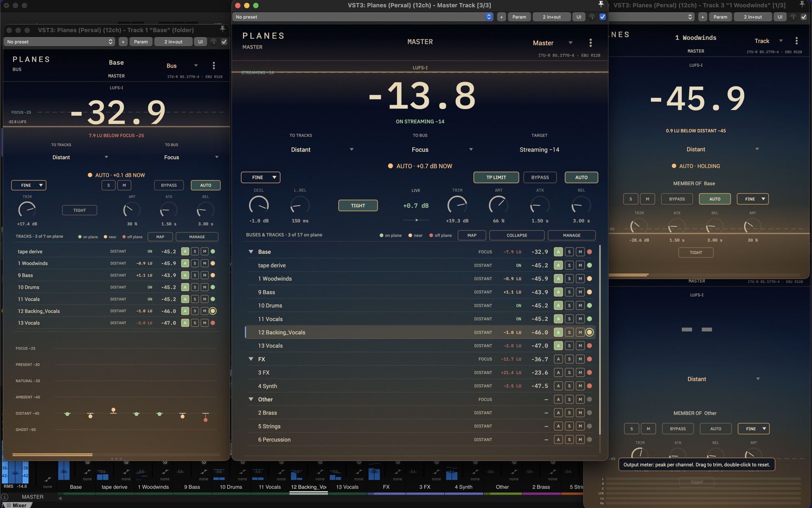Click the MANAGE button in Base window
Image resolution: width=812 pixels, height=508 pixels.
[197, 237]
